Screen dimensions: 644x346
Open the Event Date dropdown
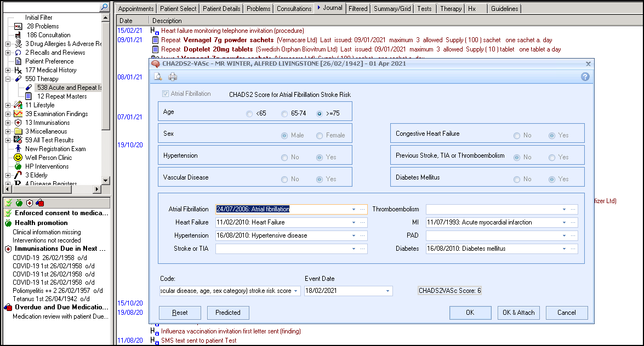(388, 291)
